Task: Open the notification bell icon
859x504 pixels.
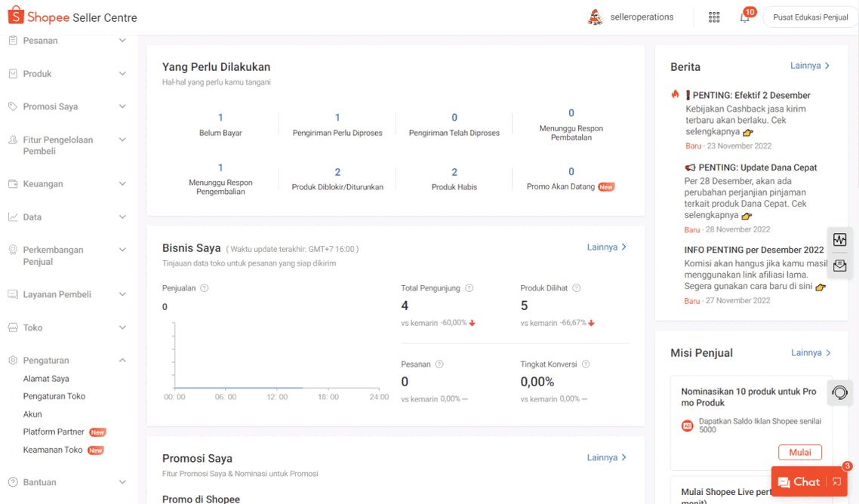Action: 745,17
